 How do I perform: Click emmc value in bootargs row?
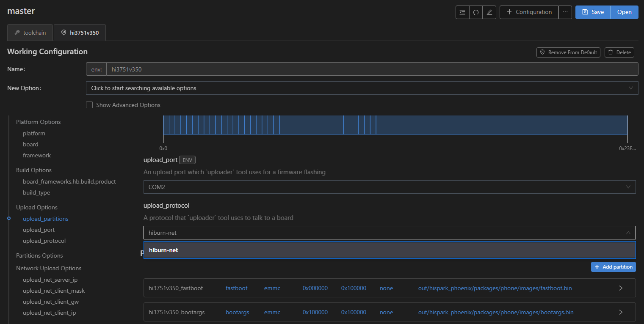[272, 312]
